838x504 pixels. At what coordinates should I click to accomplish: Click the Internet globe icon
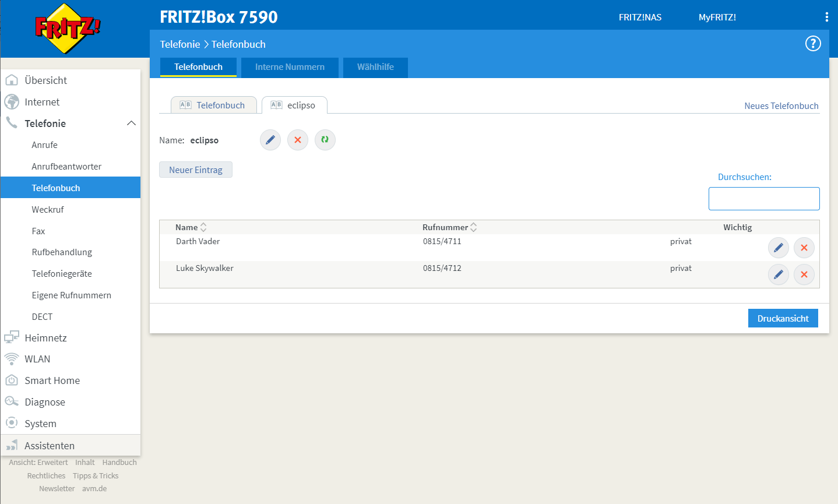click(12, 101)
